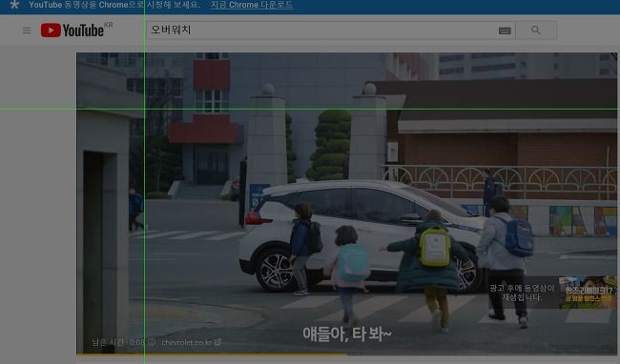Click the 남은 시간 remaining time text
The width and height of the screenshot is (620, 364).
click(118, 342)
